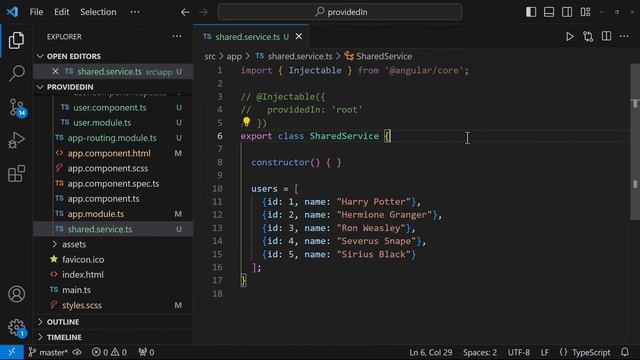Open Source Control view with 14 changes
This screenshot has height=360, width=640.
coord(17,107)
